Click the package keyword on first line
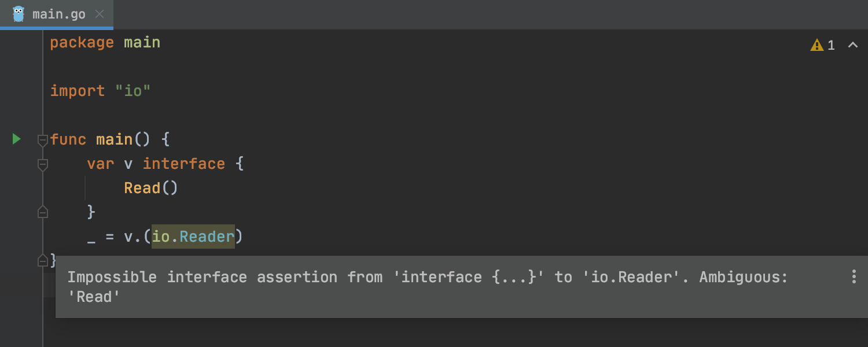The image size is (868, 347). (x=82, y=43)
